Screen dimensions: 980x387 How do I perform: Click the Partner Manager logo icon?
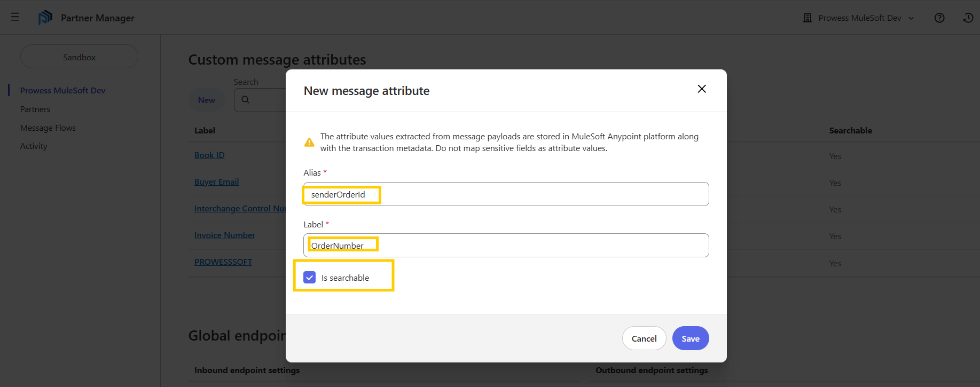45,18
